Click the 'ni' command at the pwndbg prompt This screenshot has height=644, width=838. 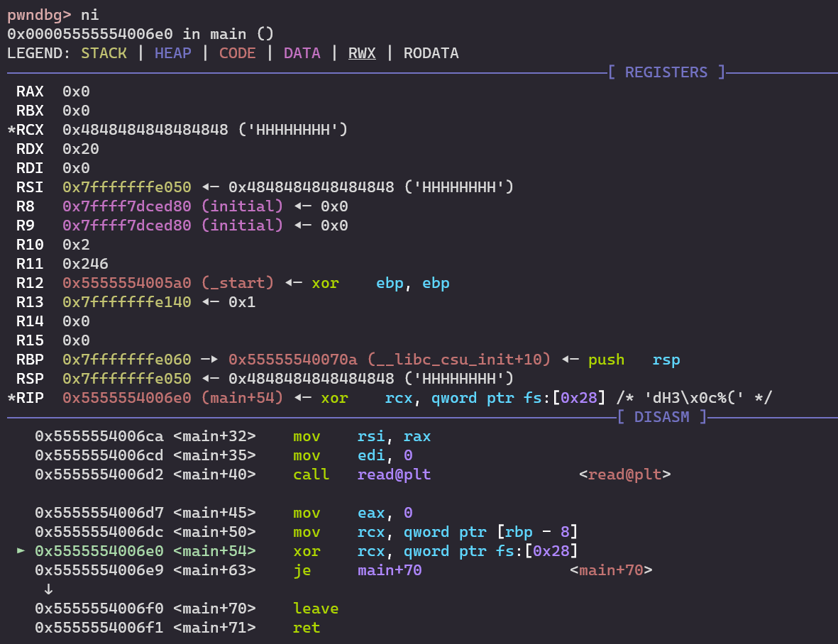tap(90, 15)
